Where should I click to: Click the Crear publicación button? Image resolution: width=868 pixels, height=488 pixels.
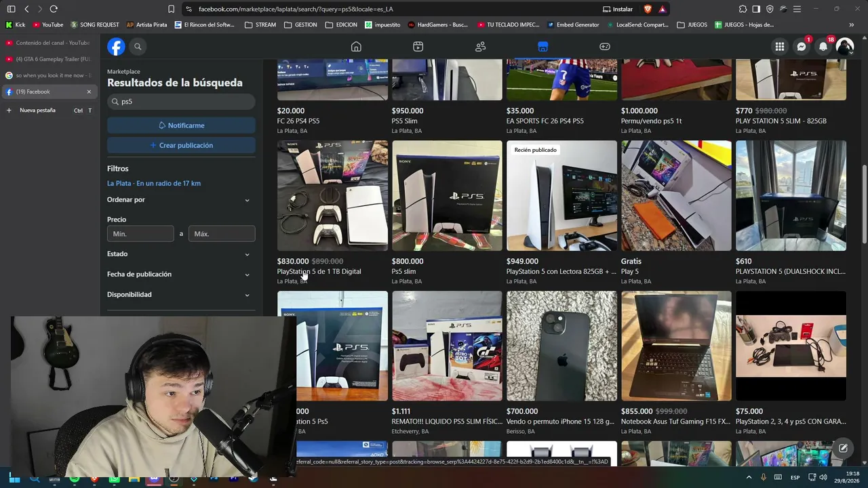tap(181, 145)
